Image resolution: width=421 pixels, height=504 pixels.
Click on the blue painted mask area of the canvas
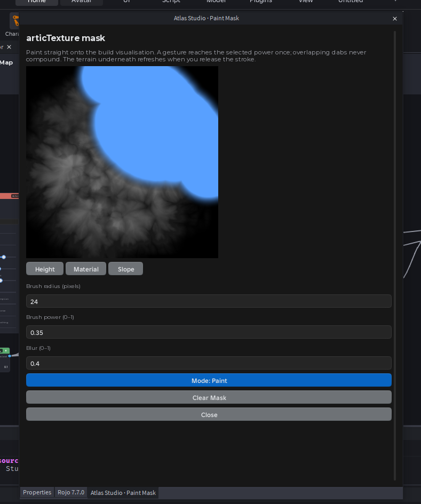pyautogui.click(x=154, y=129)
